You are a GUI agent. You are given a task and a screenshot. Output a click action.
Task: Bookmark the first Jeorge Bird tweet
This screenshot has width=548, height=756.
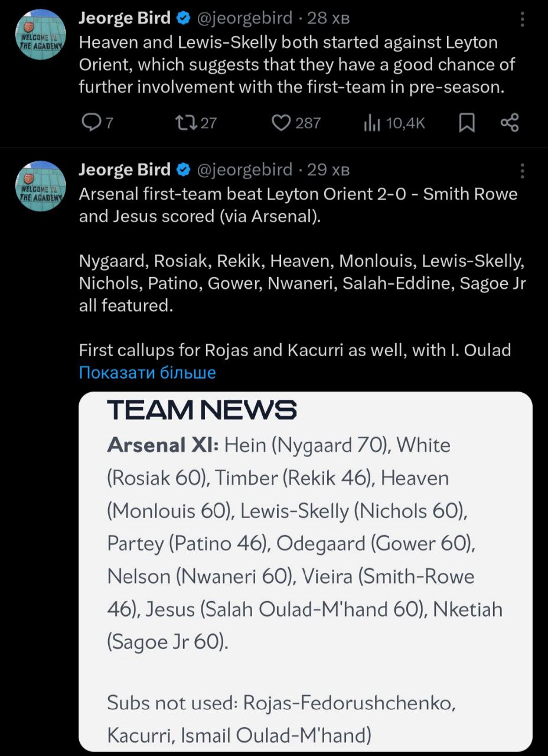(x=467, y=122)
